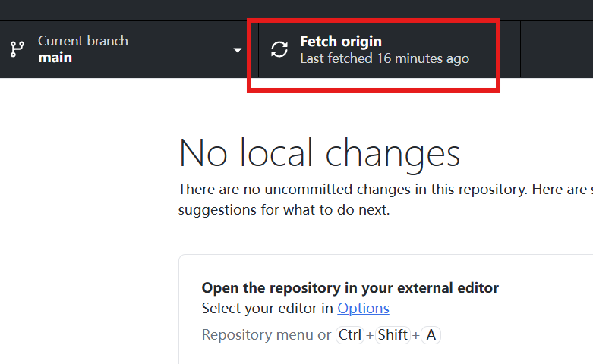Click the 'Repository menu or' hint text

point(266,334)
